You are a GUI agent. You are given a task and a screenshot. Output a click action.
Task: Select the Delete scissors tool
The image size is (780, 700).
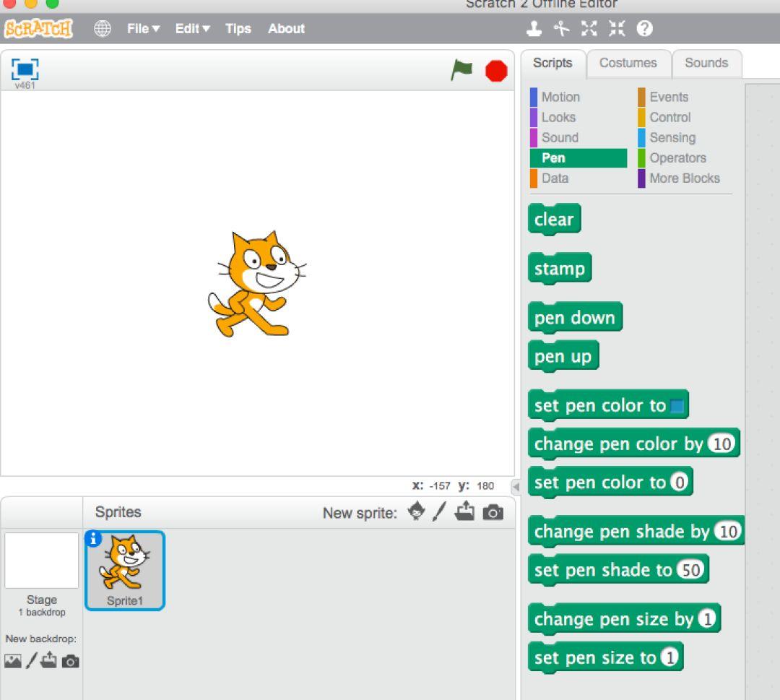pyautogui.click(x=561, y=28)
